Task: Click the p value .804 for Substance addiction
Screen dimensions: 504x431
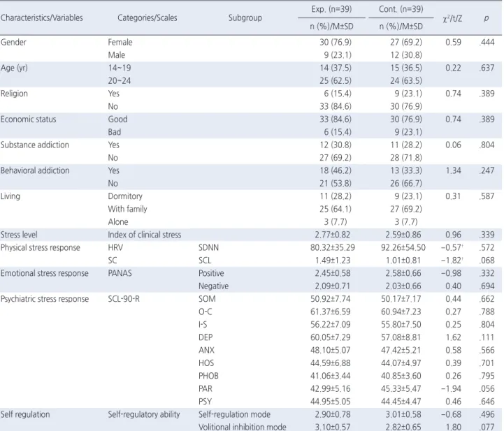Action: pyautogui.click(x=487, y=145)
